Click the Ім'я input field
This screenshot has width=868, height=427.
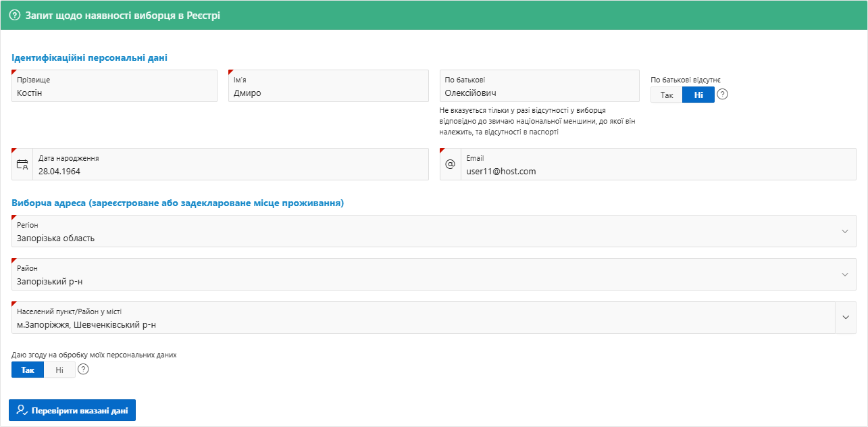tap(328, 93)
